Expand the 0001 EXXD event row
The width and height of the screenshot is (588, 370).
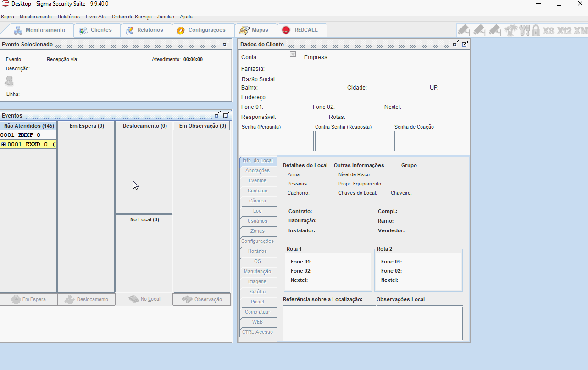pyautogui.click(x=3, y=144)
